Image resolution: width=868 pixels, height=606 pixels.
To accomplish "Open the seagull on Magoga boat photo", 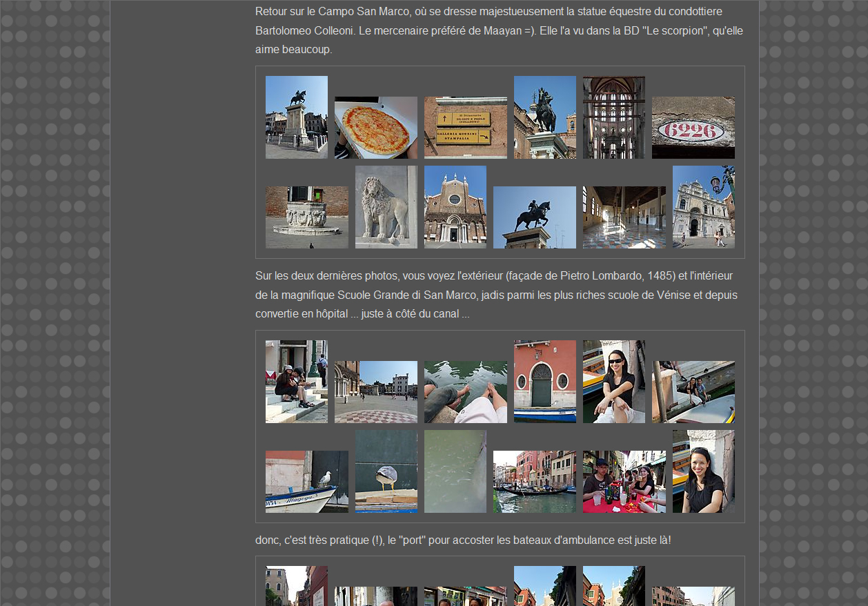I will [x=306, y=482].
